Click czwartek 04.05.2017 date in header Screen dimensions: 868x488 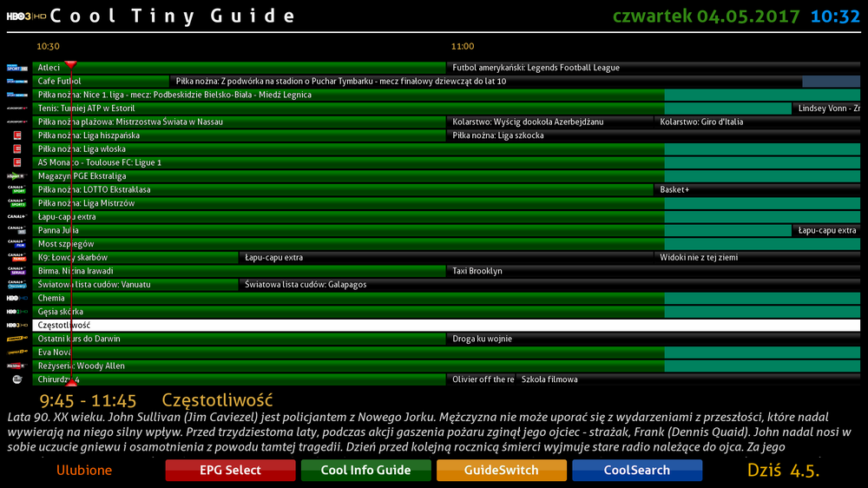pos(706,16)
